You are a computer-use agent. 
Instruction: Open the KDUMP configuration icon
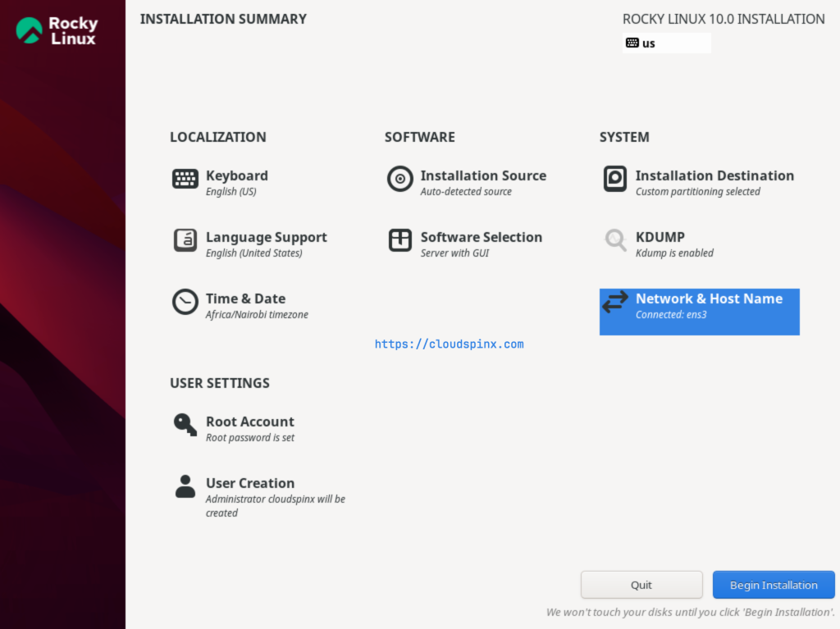(x=614, y=239)
